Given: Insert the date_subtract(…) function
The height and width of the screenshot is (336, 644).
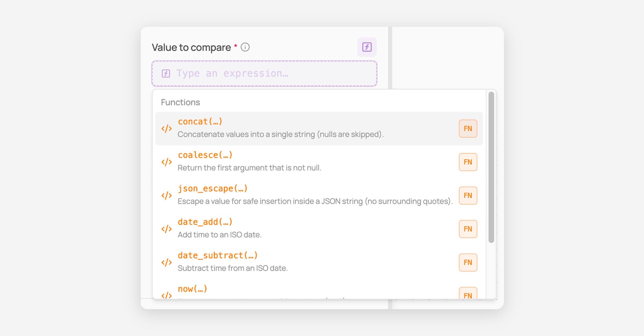Looking at the screenshot, I should pos(319,263).
